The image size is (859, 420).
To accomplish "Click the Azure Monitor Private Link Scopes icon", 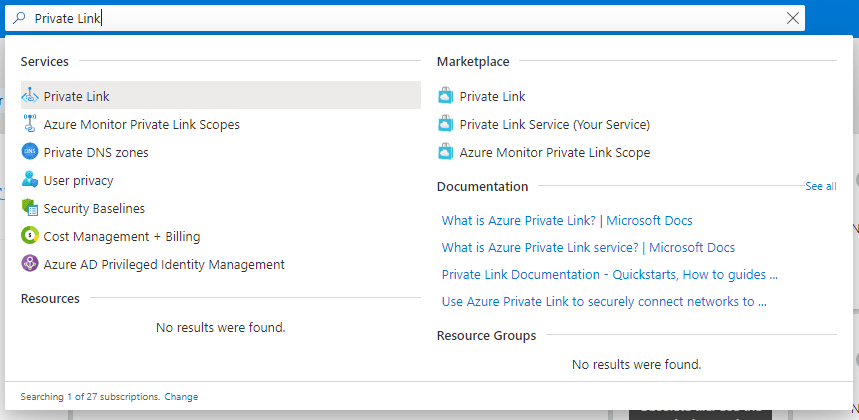I will point(30,124).
